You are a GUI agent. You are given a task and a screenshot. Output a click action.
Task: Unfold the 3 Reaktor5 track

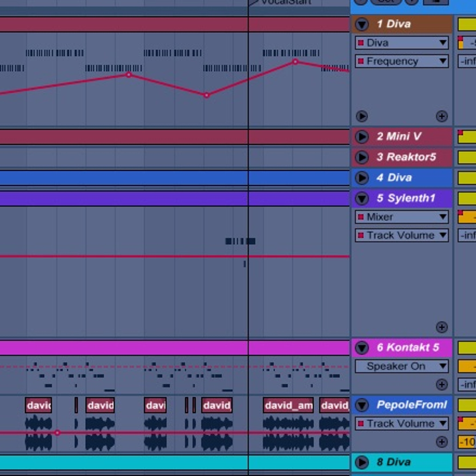click(x=362, y=157)
